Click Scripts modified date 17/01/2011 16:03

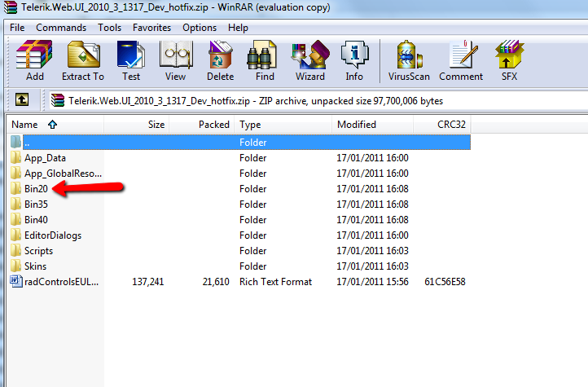pyautogui.click(x=372, y=250)
